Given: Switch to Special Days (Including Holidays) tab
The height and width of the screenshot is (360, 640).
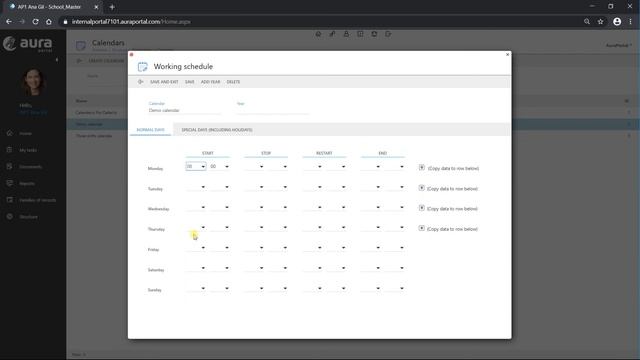Looking at the screenshot, I should click(x=217, y=130).
